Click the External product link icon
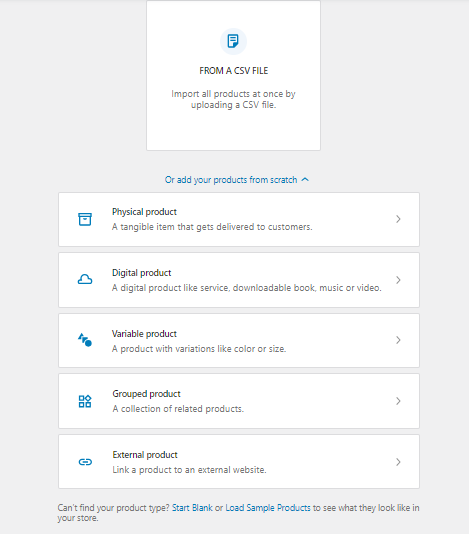469x534 pixels. tap(85, 462)
